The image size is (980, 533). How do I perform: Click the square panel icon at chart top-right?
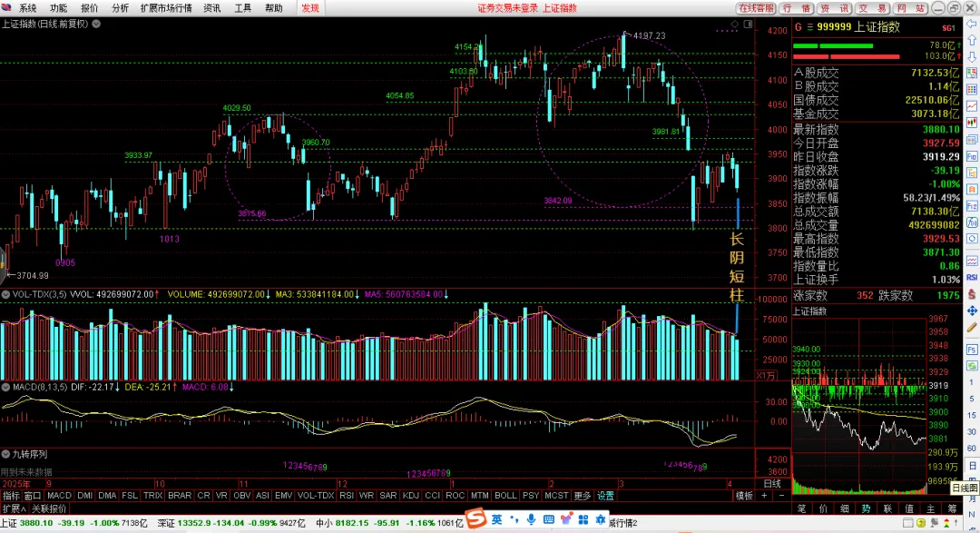pyautogui.click(x=748, y=25)
